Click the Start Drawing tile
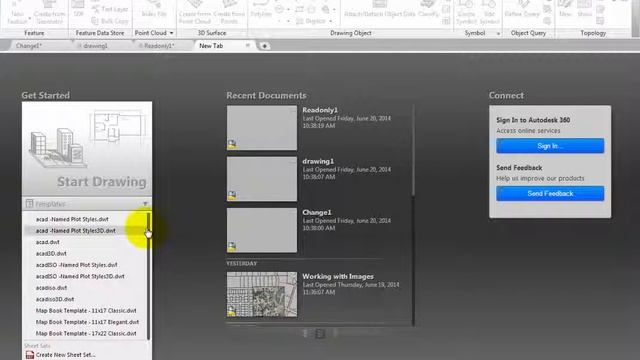The image size is (640, 360). tap(87, 148)
